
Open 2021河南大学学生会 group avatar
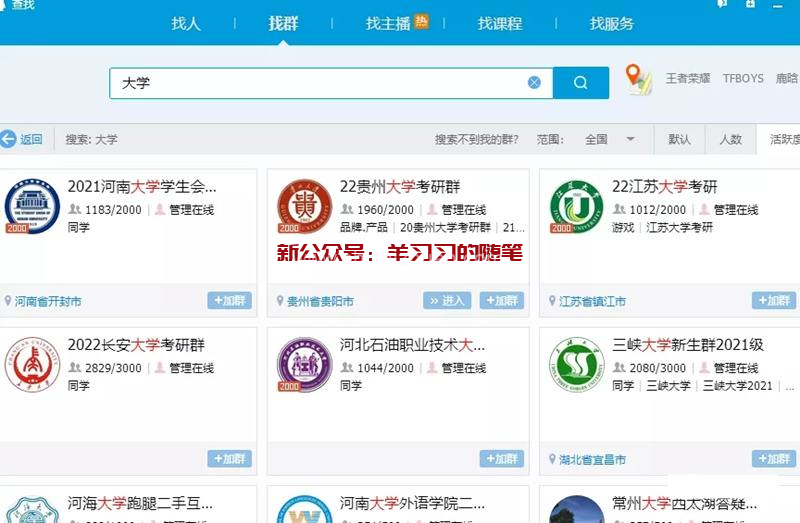point(32,207)
